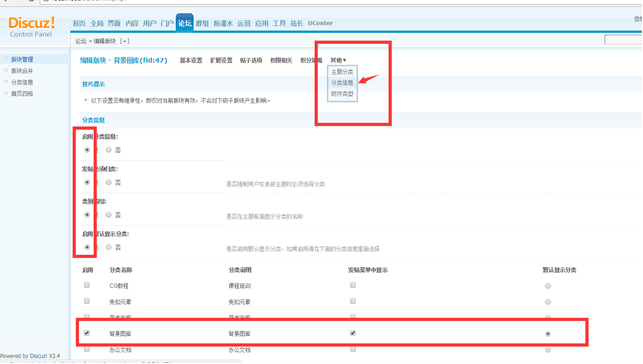Viewport: 643px width, 364px height.
Task: Tick 发帖菜单中显示 checkbox for CG教程 row
Action: coord(353,285)
